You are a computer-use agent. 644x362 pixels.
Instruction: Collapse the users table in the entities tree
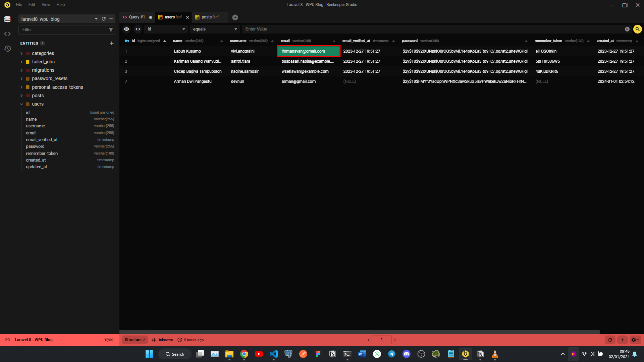click(x=21, y=104)
